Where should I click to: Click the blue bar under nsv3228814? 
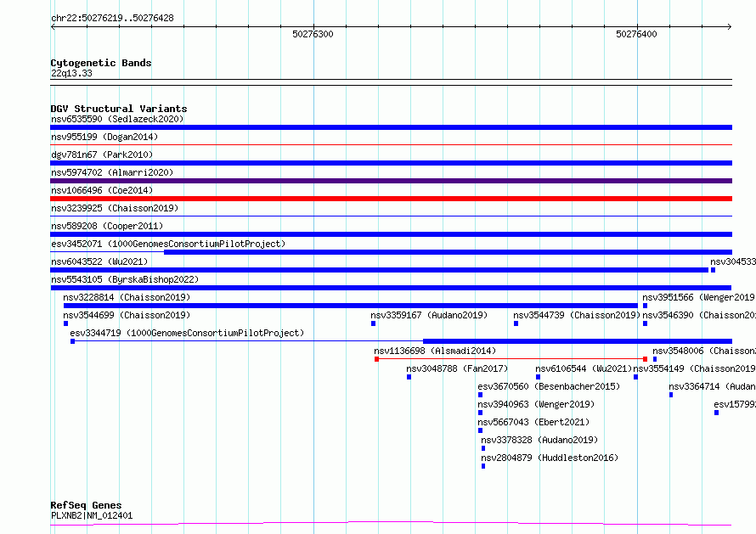pos(351,306)
